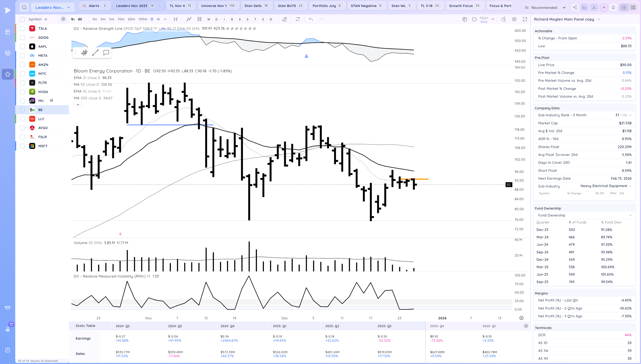Select the trend line drawing tool
This screenshot has height=364, width=641.
click(x=95, y=53)
